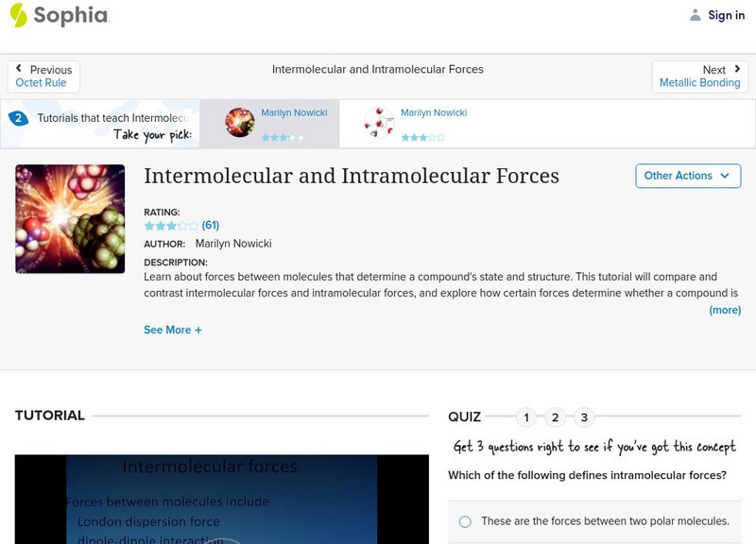
Task: Click quiz step circle 1
Action: (526, 415)
